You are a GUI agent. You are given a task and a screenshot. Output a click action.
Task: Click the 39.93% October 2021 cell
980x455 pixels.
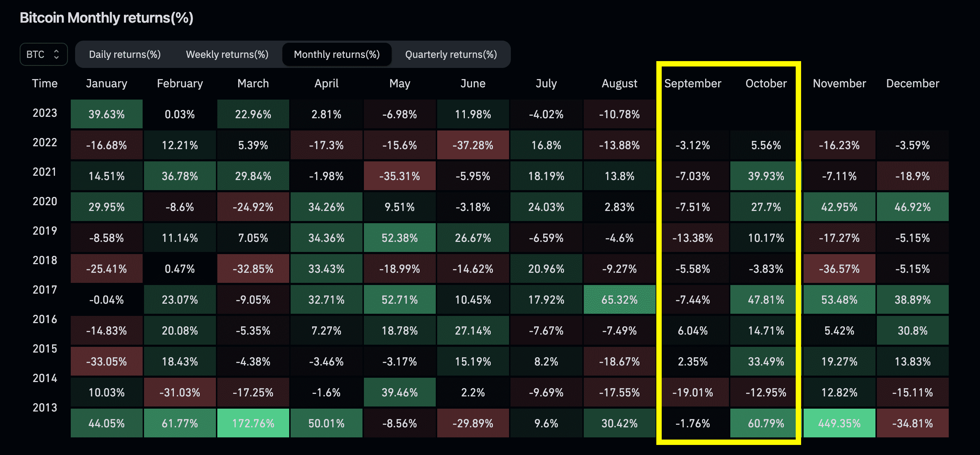pos(766,176)
